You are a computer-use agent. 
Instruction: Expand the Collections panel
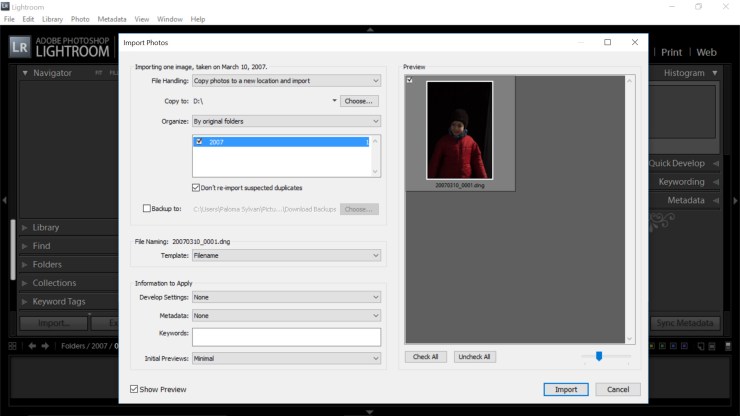[x=25, y=283]
